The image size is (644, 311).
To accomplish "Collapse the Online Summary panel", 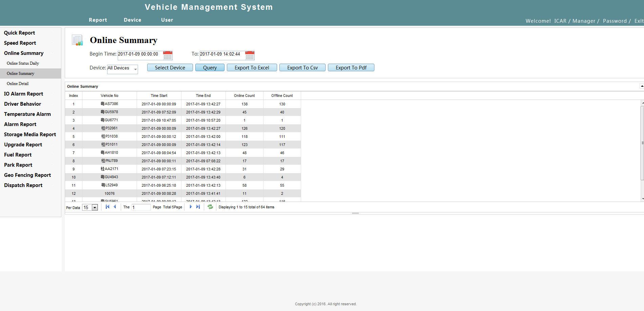I will pyautogui.click(x=642, y=86).
